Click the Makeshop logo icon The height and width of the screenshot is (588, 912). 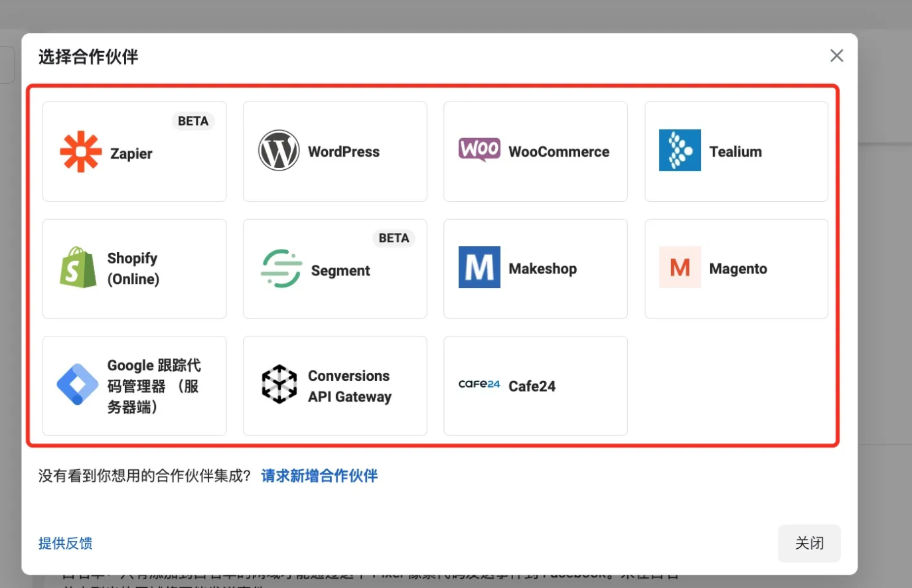tap(479, 267)
